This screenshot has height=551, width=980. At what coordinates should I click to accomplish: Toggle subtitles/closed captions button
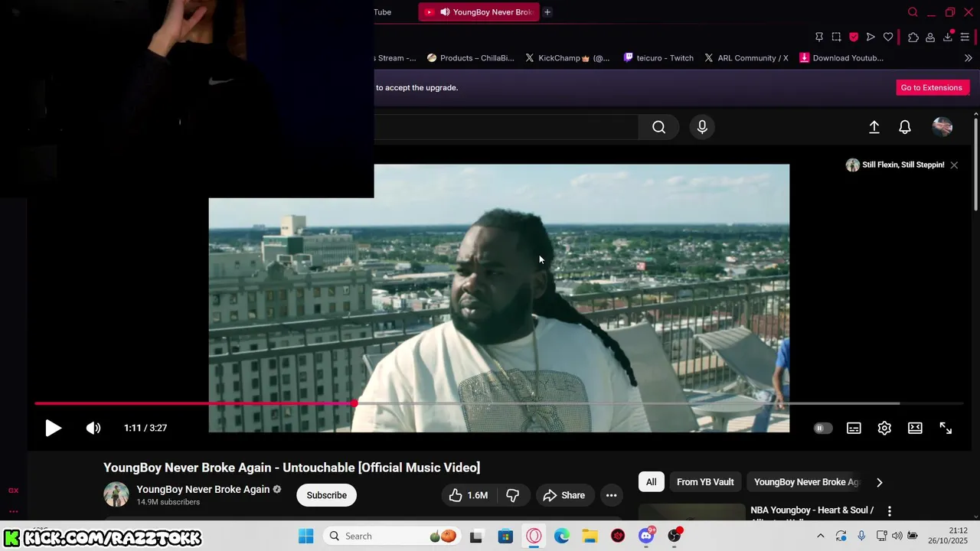coord(854,428)
